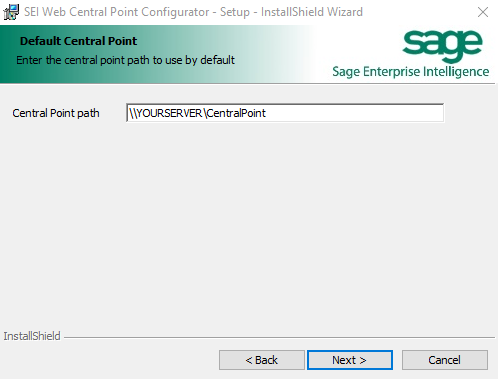Click the Sage Enterprise Intelligence tagline
498x379 pixels.
click(411, 72)
